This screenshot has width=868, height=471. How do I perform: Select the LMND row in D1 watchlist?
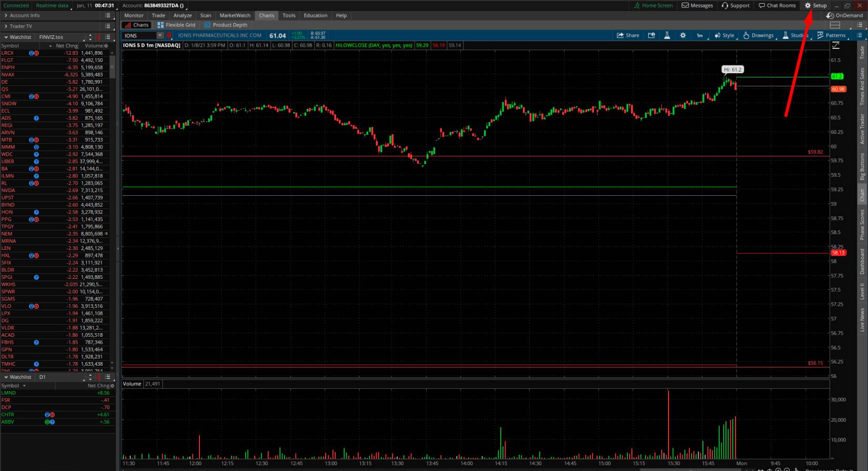click(9, 393)
